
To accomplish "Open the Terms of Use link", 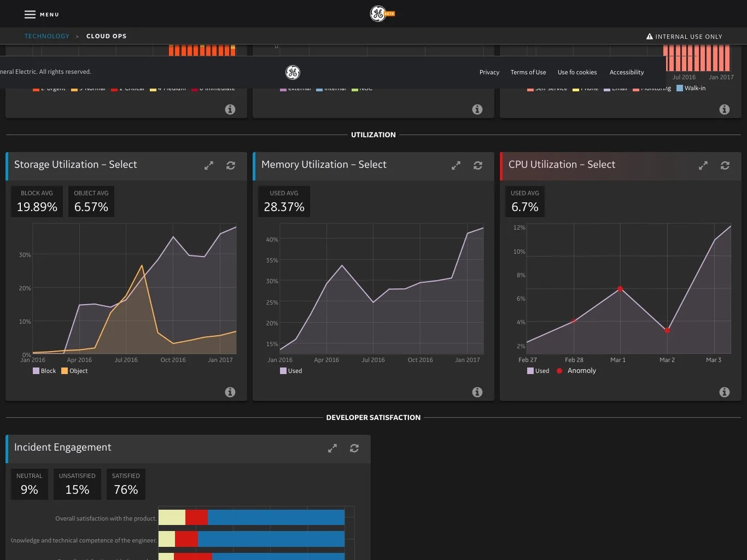I will tap(528, 72).
